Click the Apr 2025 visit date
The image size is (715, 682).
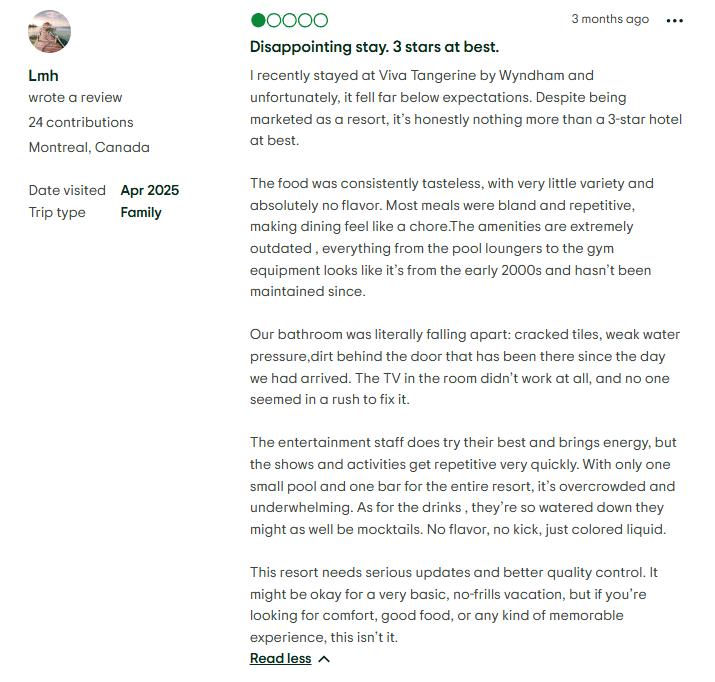pyautogui.click(x=149, y=190)
